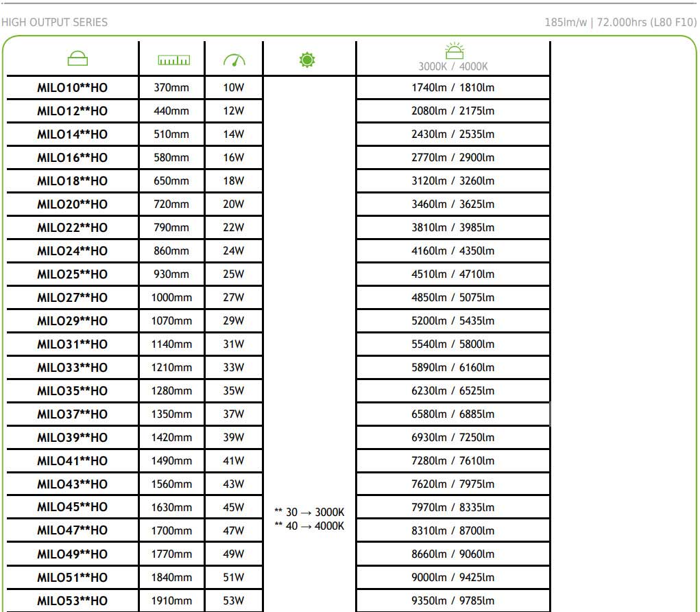Click the 1000mm length cell
The height and width of the screenshot is (612, 700).
pos(171,298)
